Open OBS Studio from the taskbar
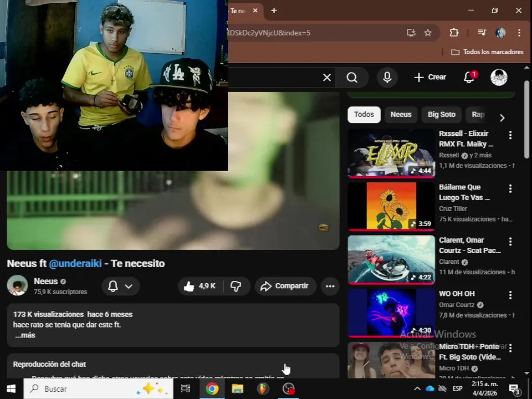The height and width of the screenshot is (399, 532). click(288, 389)
